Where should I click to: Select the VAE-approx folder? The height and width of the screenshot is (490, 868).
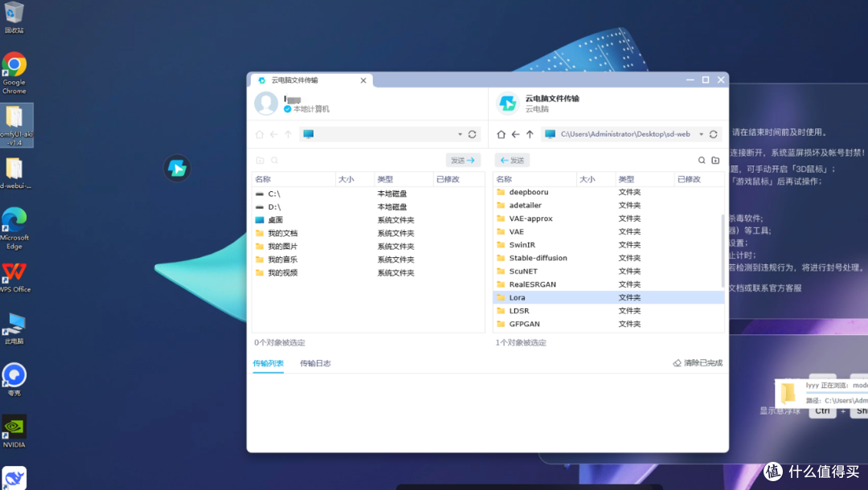608,218
